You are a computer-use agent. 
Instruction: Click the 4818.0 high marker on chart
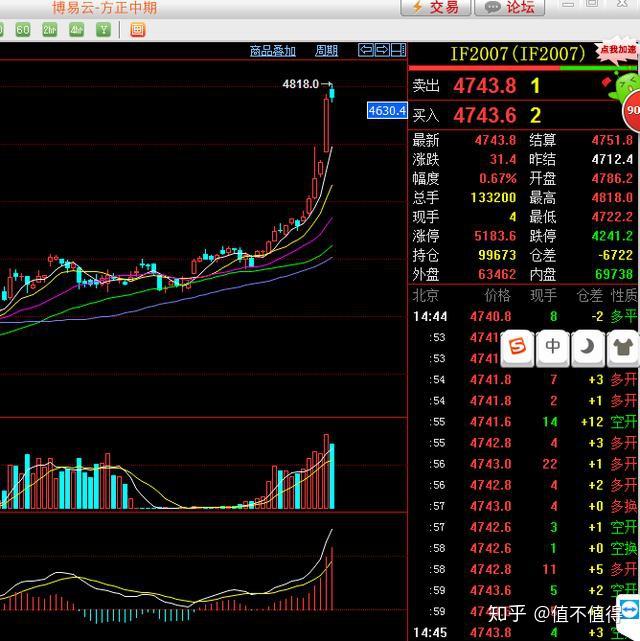pyautogui.click(x=300, y=84)
